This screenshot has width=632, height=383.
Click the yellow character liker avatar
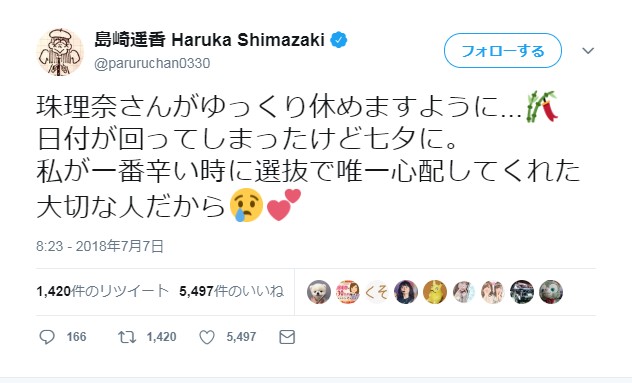(435, 291)
